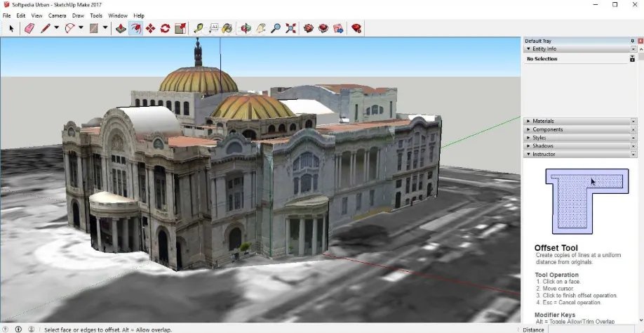This screenshot has height=333, width=644.
Task: Click the "Tool Operation" heading
Action: (556, 275)
